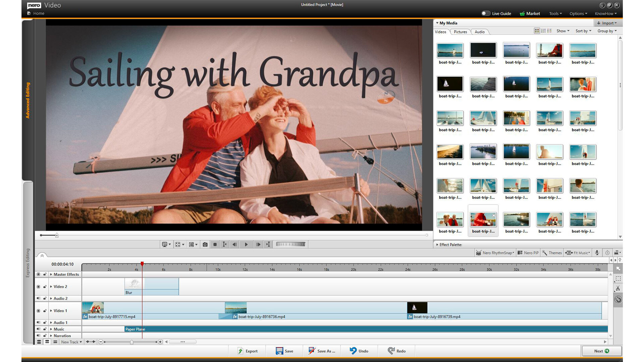Image resolution: width=644 pixels, height=362 pixels.
Task: Click the Nero PiP icon
Action: 529,252
